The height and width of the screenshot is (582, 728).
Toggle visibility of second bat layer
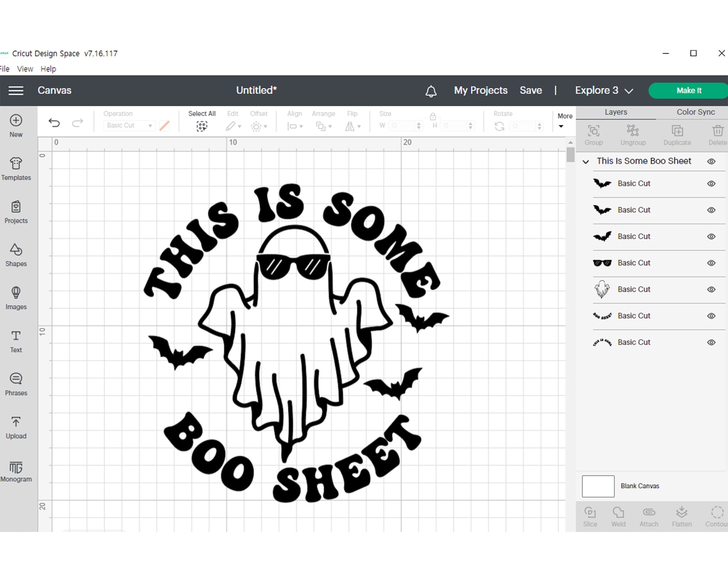(711, 210)
